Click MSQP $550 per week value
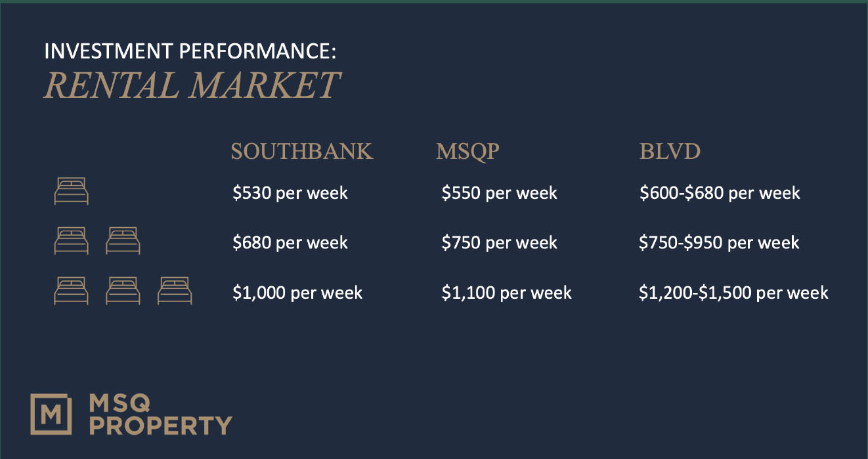This screenshot has height=459, width=868. pyautogui.click(x=500, y=193)
